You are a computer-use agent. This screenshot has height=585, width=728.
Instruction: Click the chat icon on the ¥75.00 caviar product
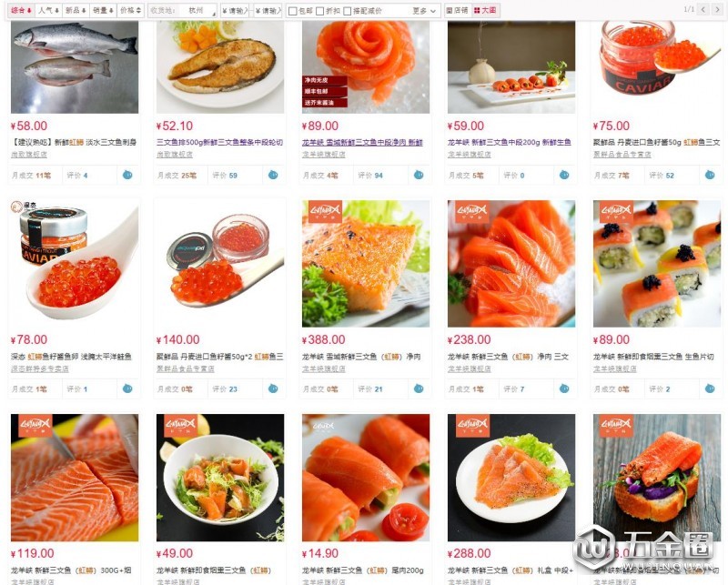point(710,175)
